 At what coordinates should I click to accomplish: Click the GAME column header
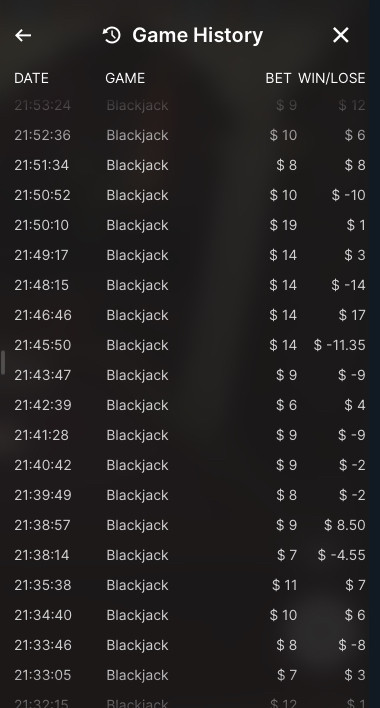click(x=125, y=78)
